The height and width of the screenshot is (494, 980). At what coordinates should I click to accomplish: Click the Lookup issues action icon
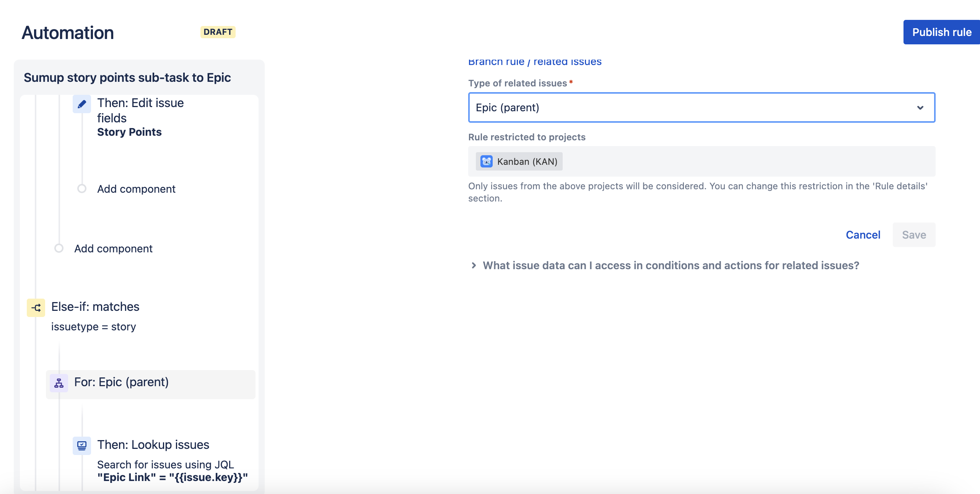pyautogui.click(x=81, y=445)
